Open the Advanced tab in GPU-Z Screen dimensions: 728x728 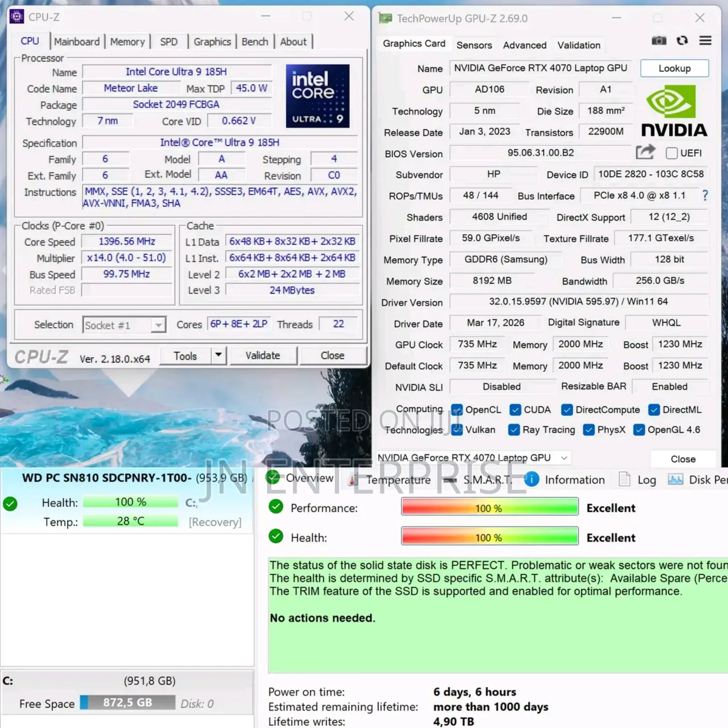pyautogui.click(x=525, y=45)
